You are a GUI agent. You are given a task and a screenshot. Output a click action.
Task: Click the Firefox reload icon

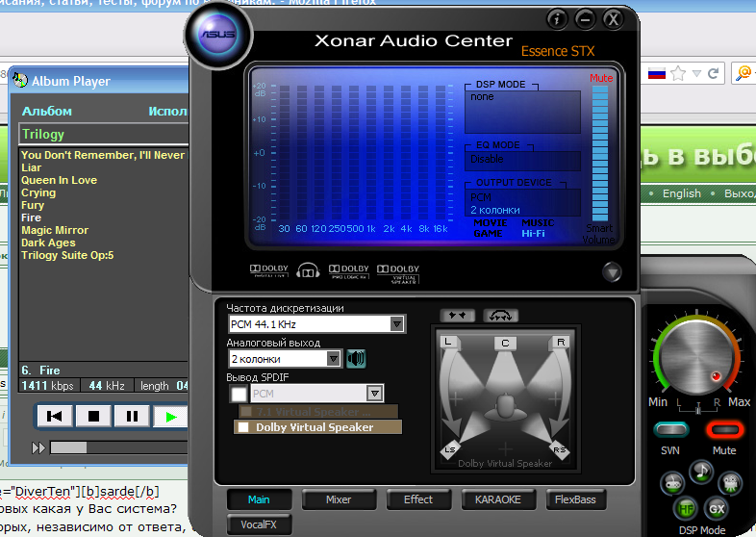713,73
